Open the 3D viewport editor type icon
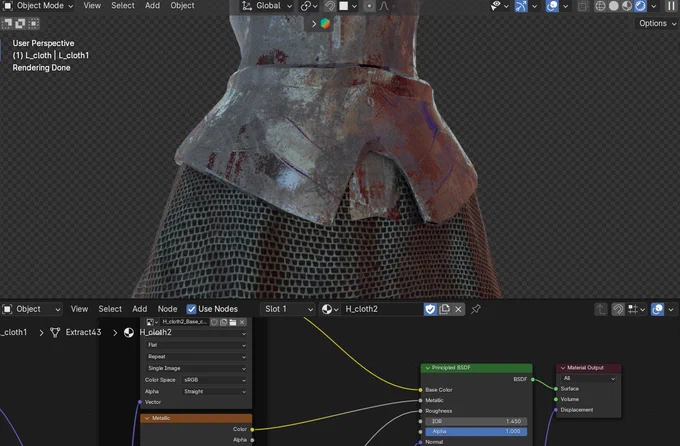 click(x=8, y=6)
